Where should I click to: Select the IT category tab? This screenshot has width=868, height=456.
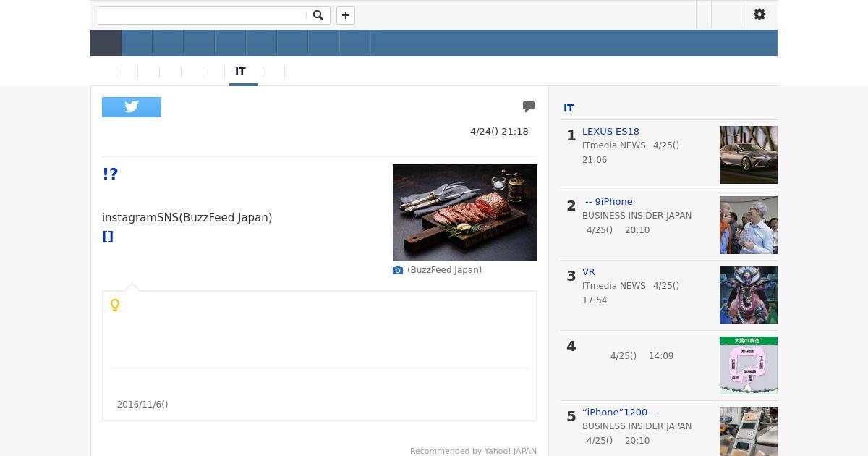coord(240,71)
